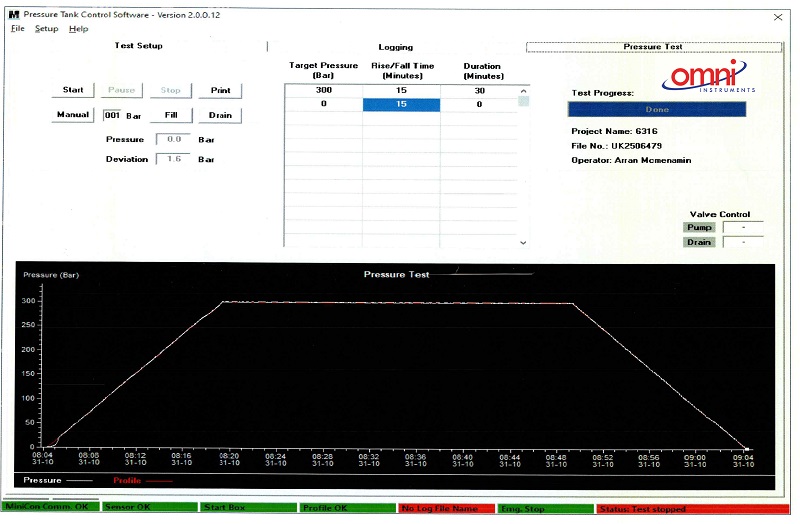Image resolution: width=800 pixels, height=524 pixels.
Task: Click the blue Test Progress bar
Action: tap(656, 109)
